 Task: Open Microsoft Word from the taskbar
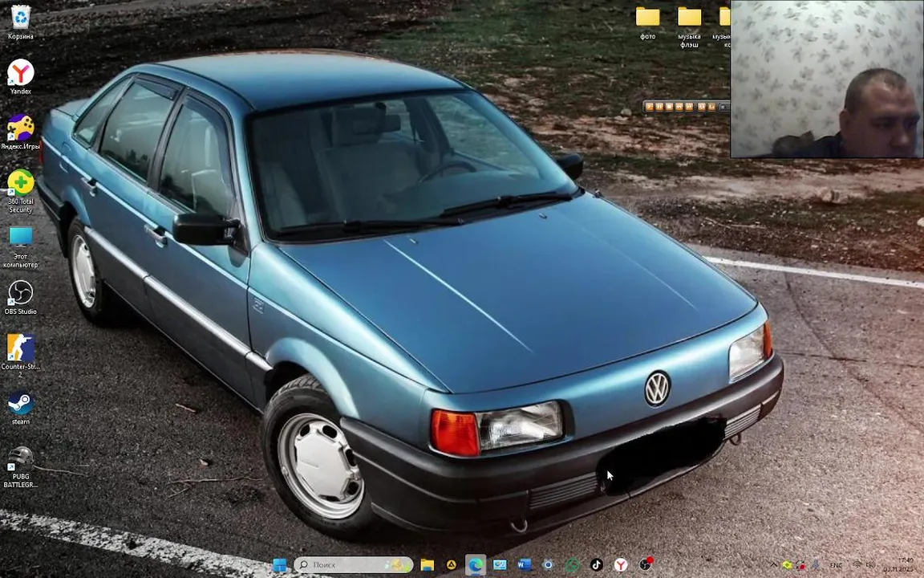(524, 564)
